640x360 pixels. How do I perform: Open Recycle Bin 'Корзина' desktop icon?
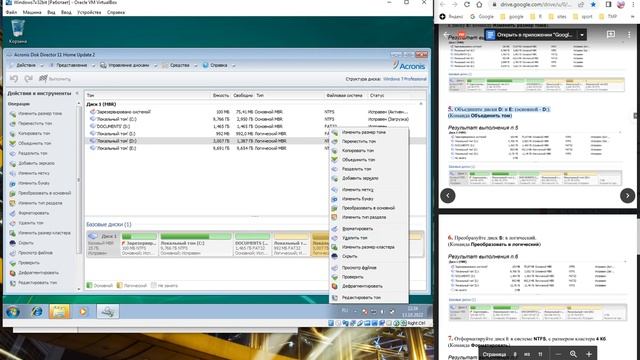point(18,31)
